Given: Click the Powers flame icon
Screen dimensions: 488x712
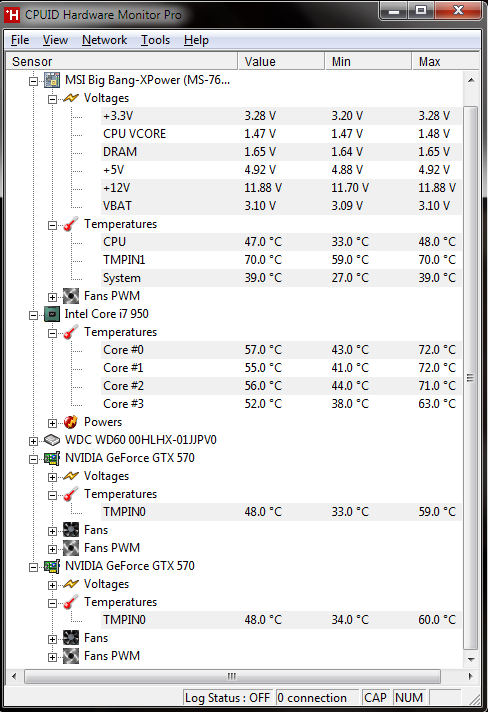Looking at the screenshot, I should (x=71, y=422).
